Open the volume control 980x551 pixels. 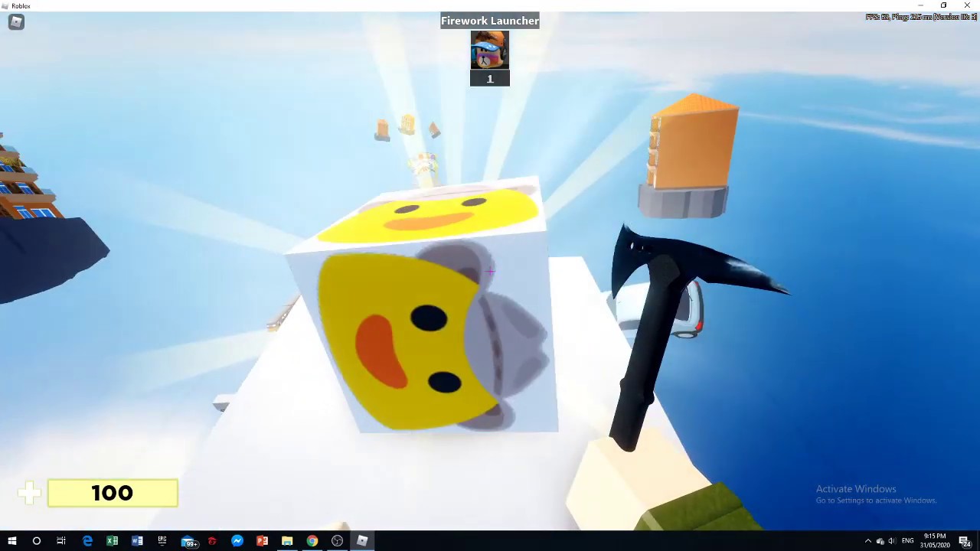[x=891, y=541]
